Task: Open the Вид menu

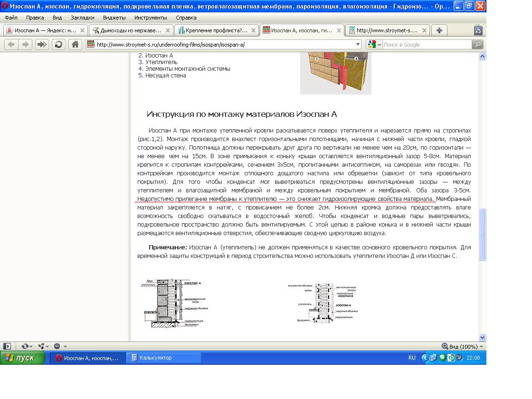Action: pos(57,18)
